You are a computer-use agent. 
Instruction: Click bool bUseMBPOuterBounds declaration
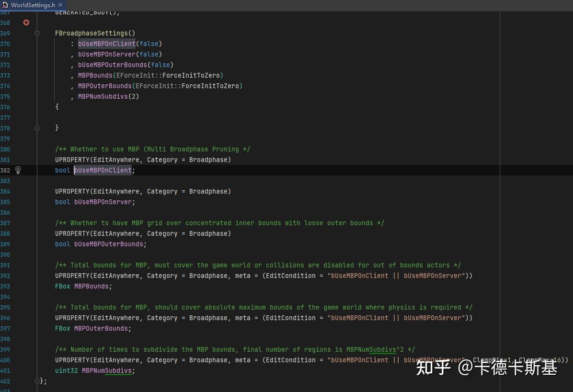[101, 244]
